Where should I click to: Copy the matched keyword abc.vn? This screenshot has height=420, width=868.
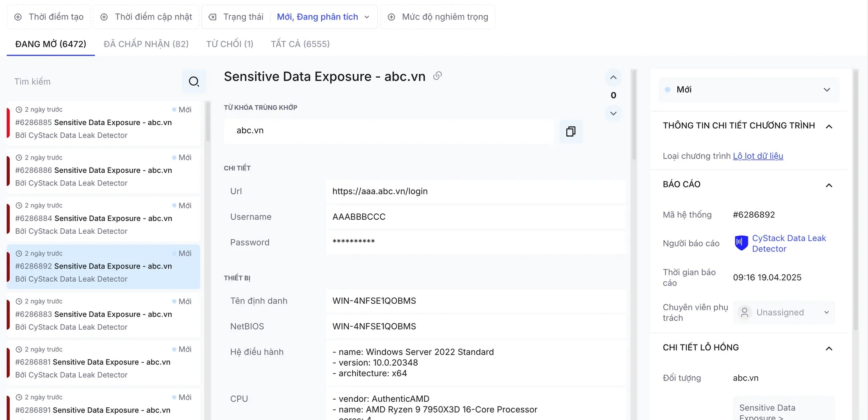[x=571, y=132]
